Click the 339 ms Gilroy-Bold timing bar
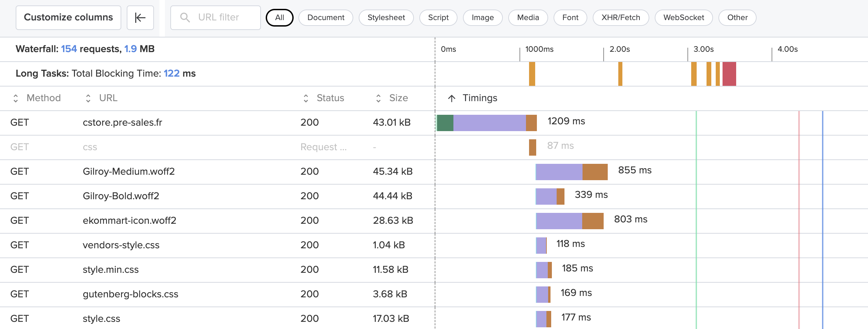 pyautogui.click(x=550, y=197)
